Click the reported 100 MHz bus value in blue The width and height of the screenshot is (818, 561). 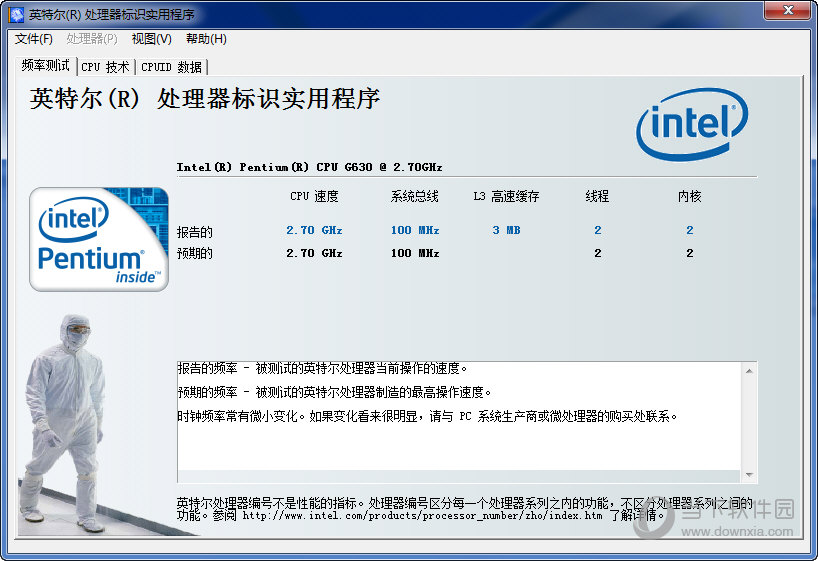click(415, 230)
